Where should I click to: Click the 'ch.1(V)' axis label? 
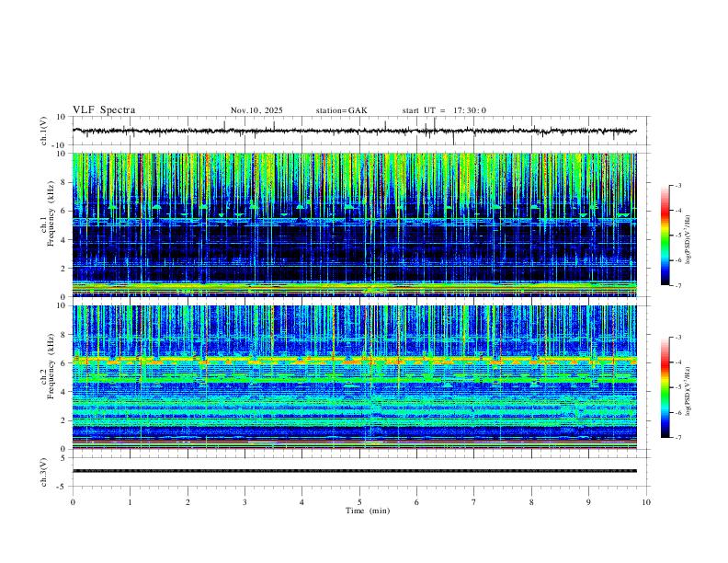coord(44,131)
